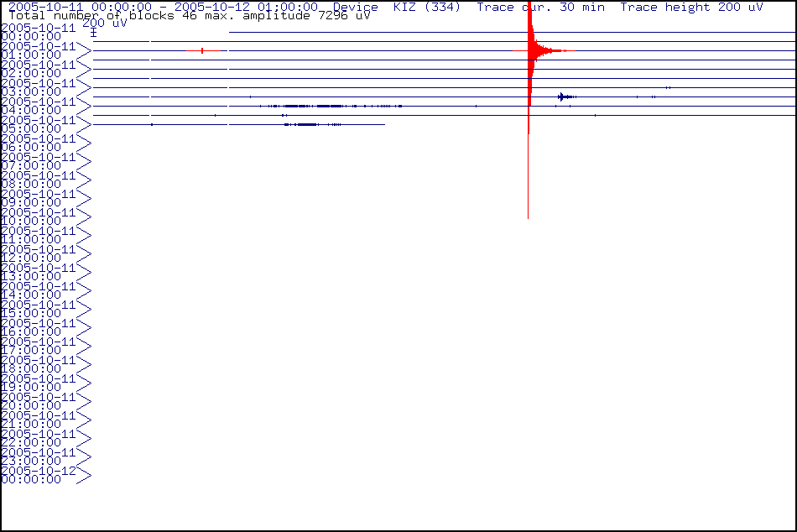Select the 2005-10-11 19:00:00 time label
Viewport: 797px width, 532px height.
38,383
